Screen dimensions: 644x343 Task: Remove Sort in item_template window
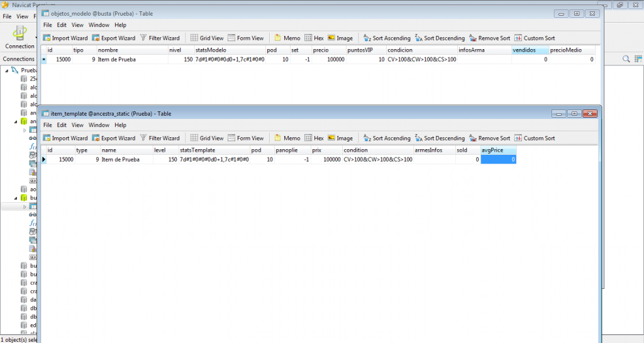489,138
